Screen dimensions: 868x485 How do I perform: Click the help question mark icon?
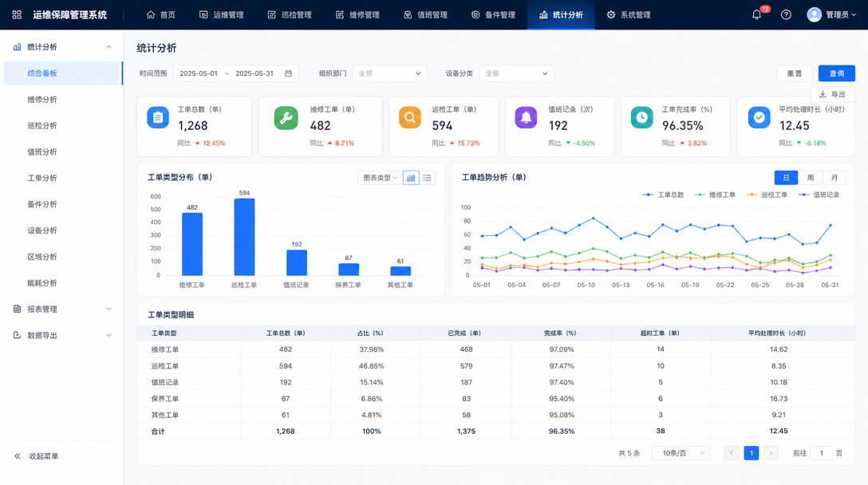coord(786,15)
